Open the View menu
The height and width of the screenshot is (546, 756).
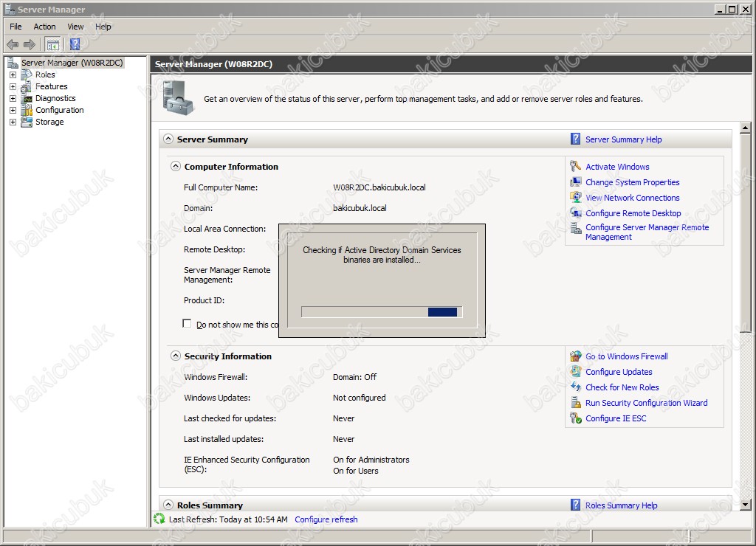pos(75,27)
